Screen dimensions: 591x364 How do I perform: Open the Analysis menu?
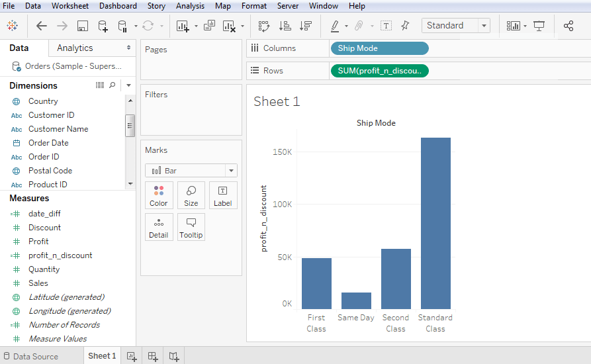point(190,6)
